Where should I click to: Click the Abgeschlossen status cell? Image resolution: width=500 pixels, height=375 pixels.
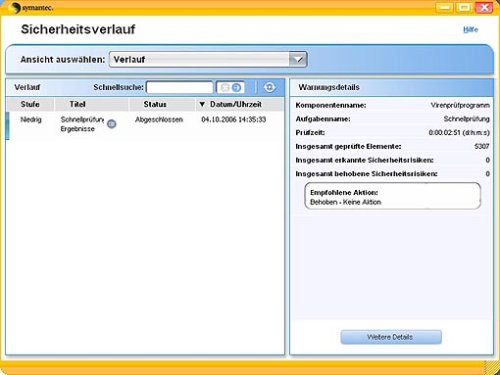[159, 119]
